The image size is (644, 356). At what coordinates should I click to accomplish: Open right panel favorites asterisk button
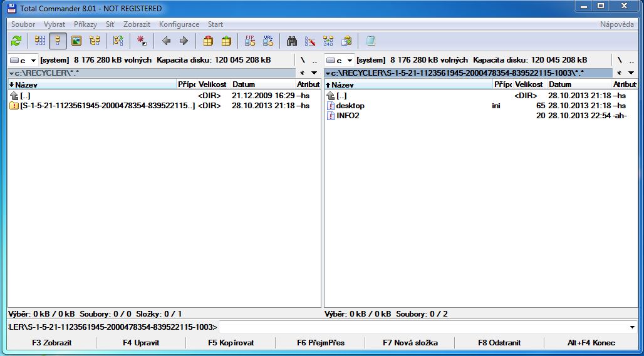pos(620,73)
